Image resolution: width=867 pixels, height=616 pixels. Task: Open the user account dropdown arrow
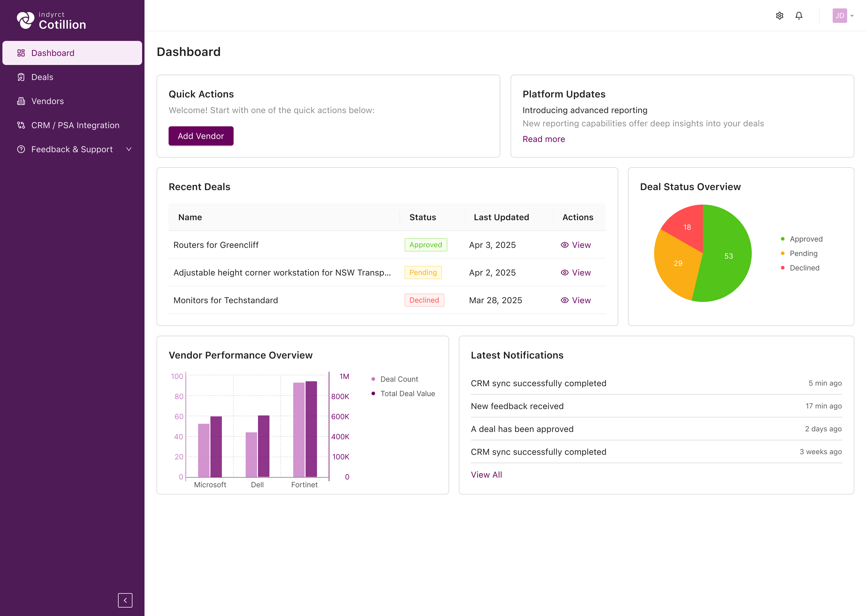852,16
